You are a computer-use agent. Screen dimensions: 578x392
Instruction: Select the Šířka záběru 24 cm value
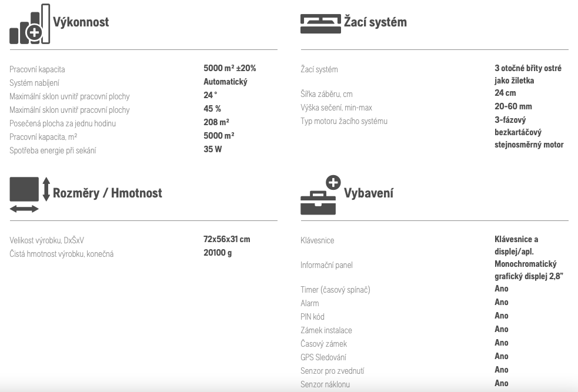tap(505, 93)
